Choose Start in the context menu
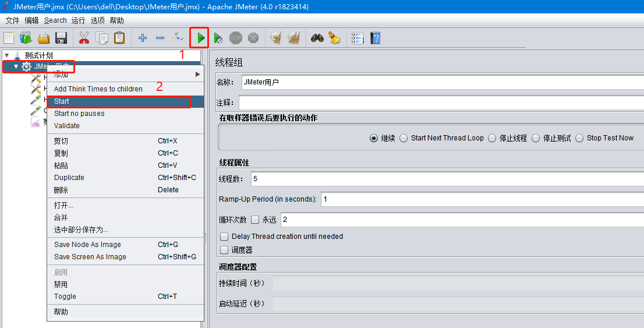This screenshot has width=644, height=328. click(x=126, y=101)
